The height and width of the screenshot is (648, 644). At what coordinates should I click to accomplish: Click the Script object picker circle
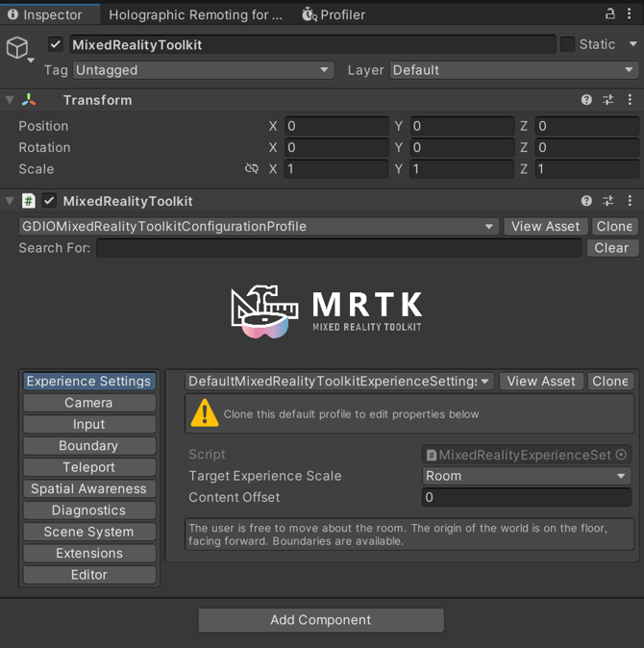pos(621,455)
